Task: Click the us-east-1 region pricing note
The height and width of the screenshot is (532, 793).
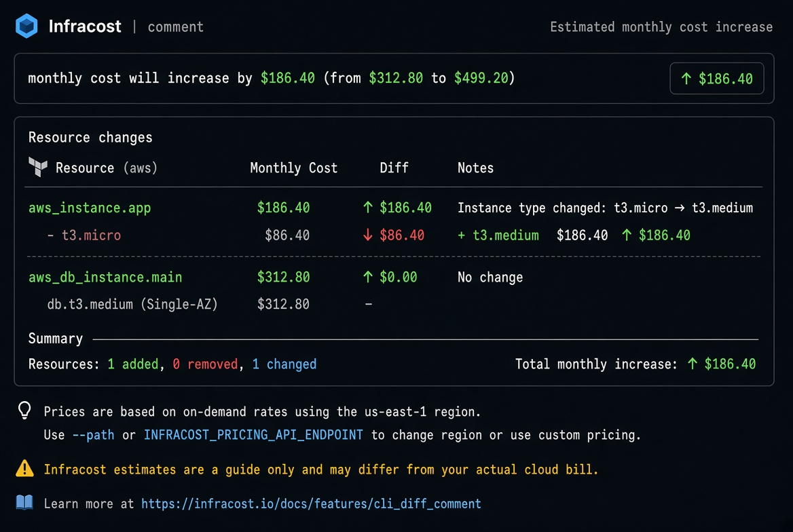Action: click(x=262, y=412)
